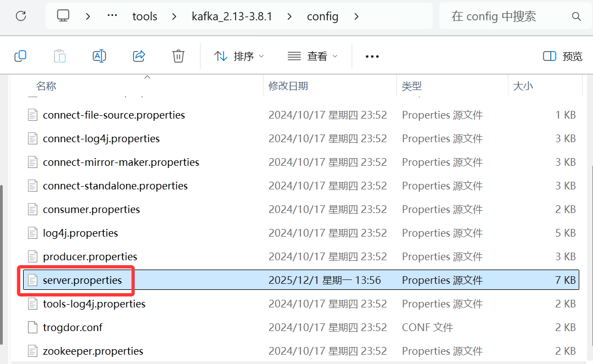593x364 pixels.
Task: Click file icon of server.properties
Action: point(33,280)
